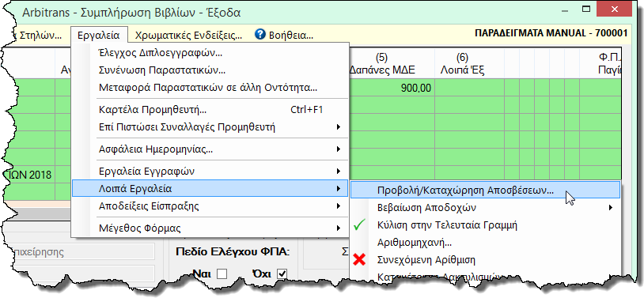Open Χρωματικές Ενδείξεις menu
This screenshot has height=298, width=644.
(x=188, y=36)
